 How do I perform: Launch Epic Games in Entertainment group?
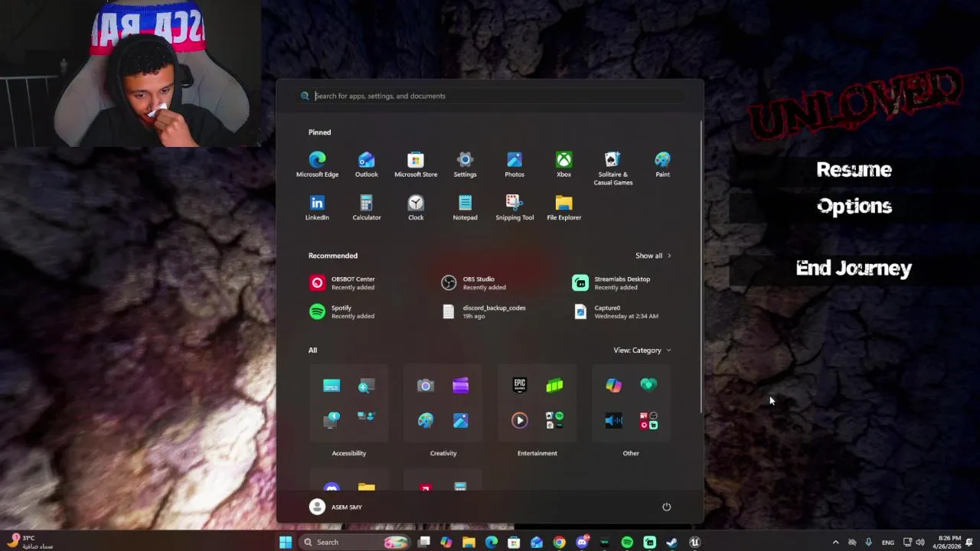[520, 385]
